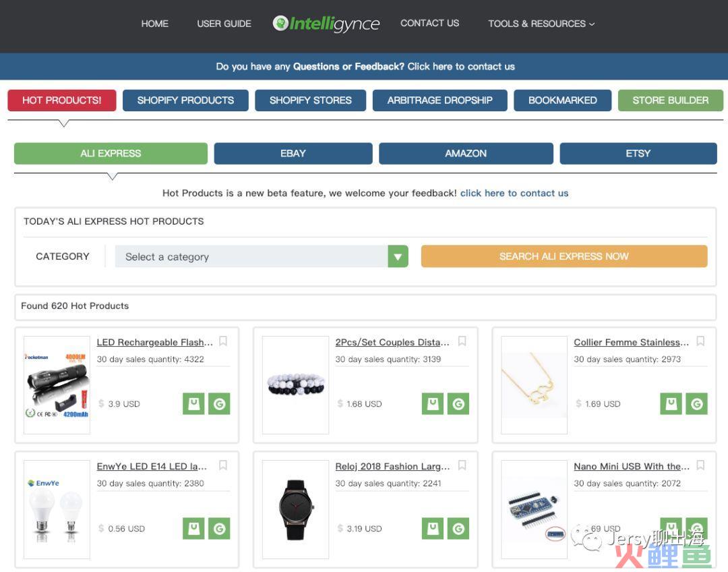Expand the Tools & Resources menu
Image resolution: width=728 pixels, height=572 pixels.
pyautogui.click(x=541, y=24)
